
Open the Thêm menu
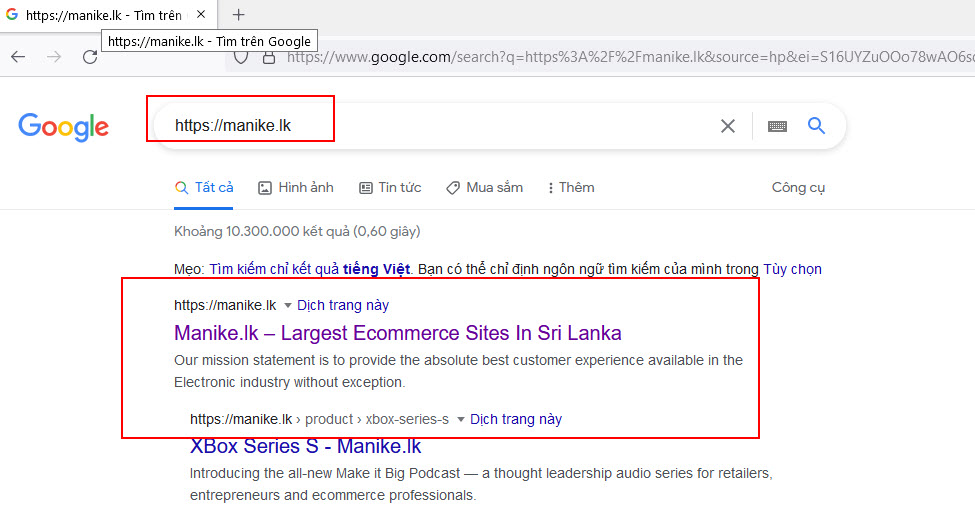[x=571, y=188]
